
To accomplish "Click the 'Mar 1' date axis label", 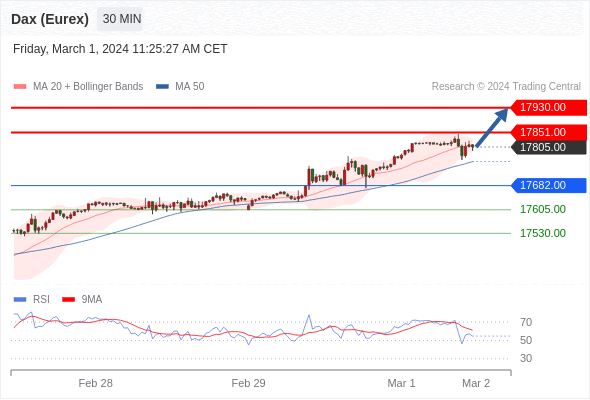I will click(401, 383).
